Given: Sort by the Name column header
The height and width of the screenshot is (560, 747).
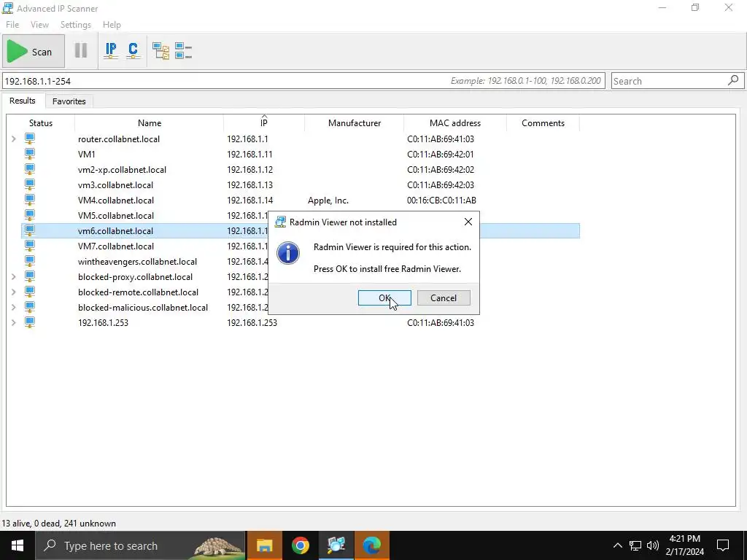Looking at the screenshot, I should (x=149, y=122).
